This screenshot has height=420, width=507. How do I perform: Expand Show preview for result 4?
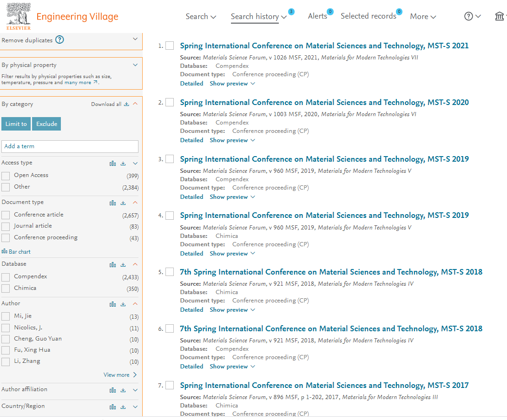point(232,254)
